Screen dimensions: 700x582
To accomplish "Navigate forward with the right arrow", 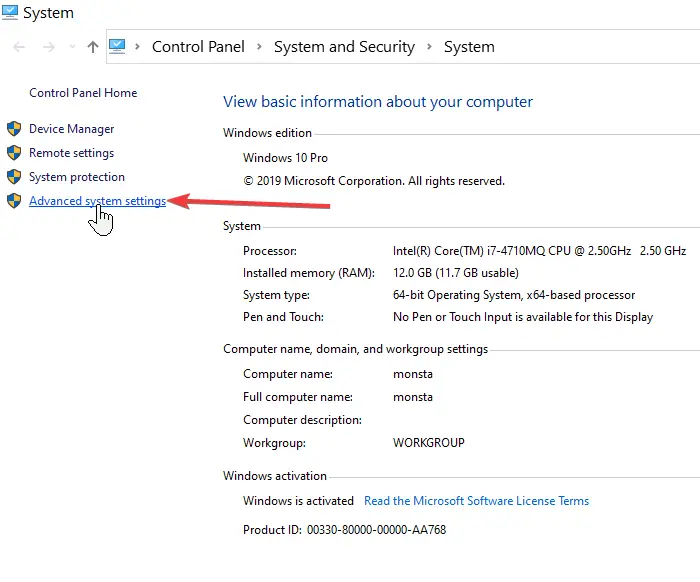I will tap(49, 46).
